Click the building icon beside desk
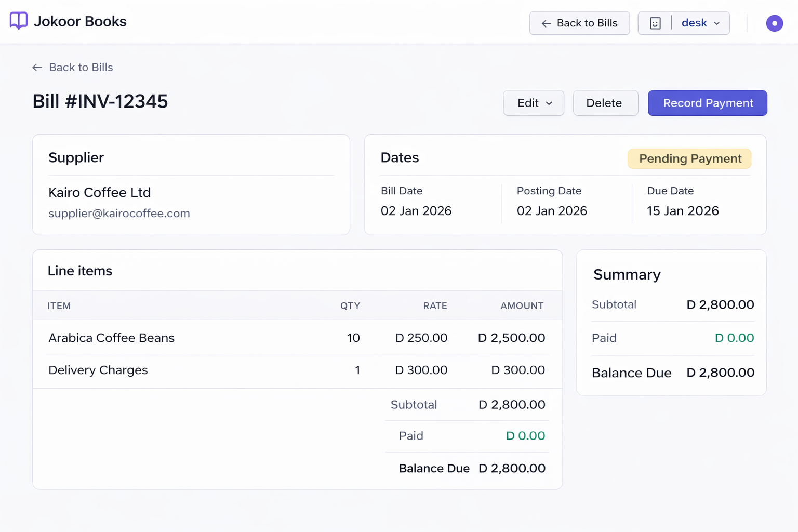The image size is (798, 532). click(x=655, y=23)
